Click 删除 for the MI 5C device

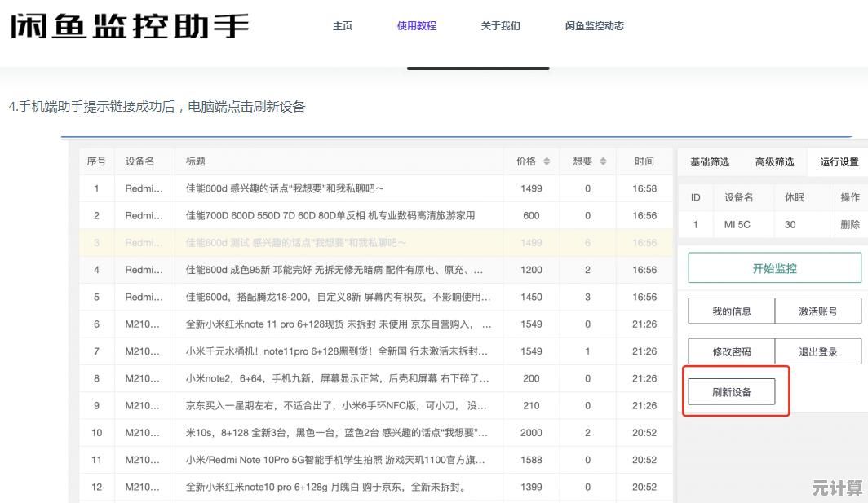[849, 224]
